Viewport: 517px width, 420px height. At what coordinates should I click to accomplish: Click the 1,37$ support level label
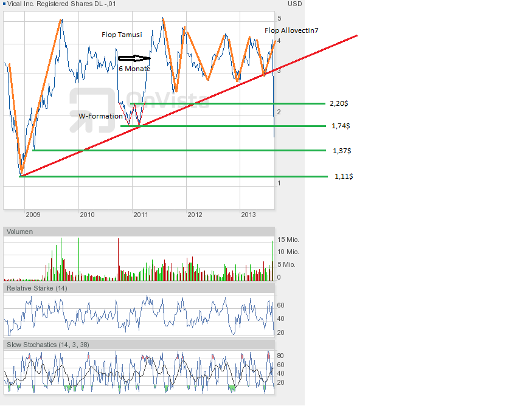[342, 150]
